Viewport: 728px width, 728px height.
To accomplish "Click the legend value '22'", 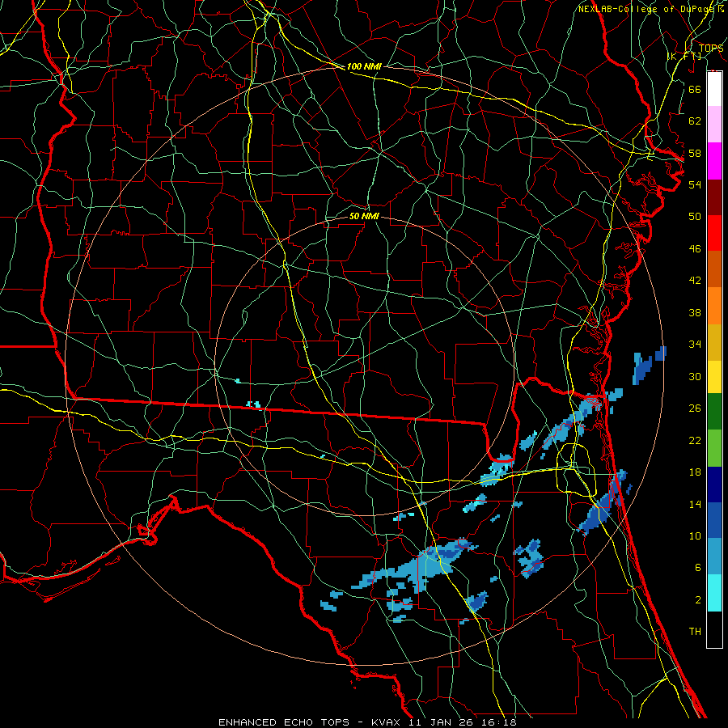I will 695,440.
